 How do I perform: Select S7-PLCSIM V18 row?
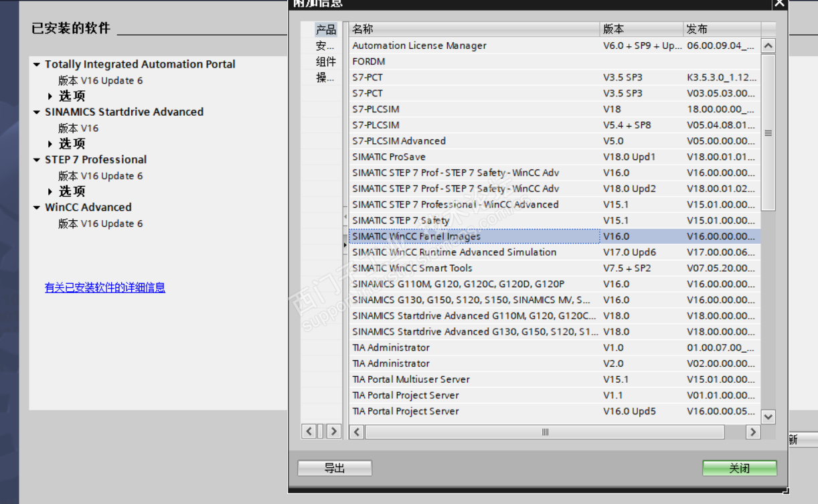pos(554,109)
